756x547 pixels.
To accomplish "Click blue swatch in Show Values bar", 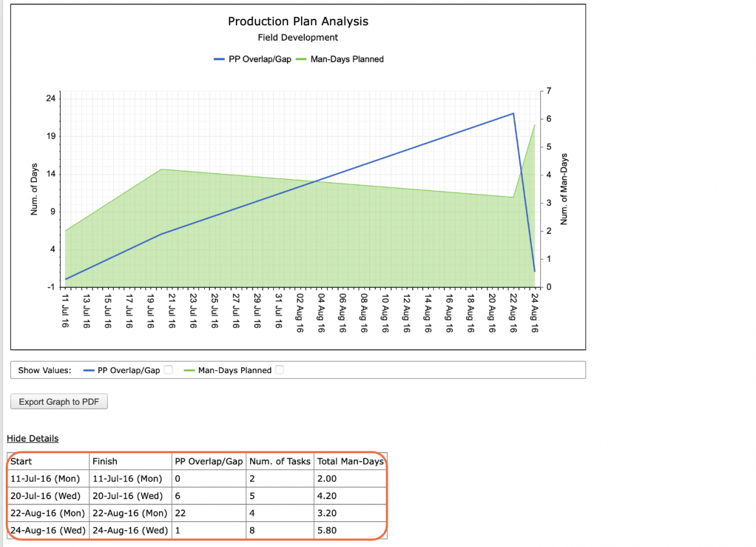I will 89,370.
